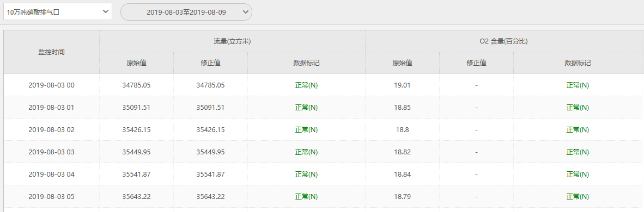Select the 2019-08-03 01 time cell
The height and width of the screenshot is (212, 644).
coord(51,108)
